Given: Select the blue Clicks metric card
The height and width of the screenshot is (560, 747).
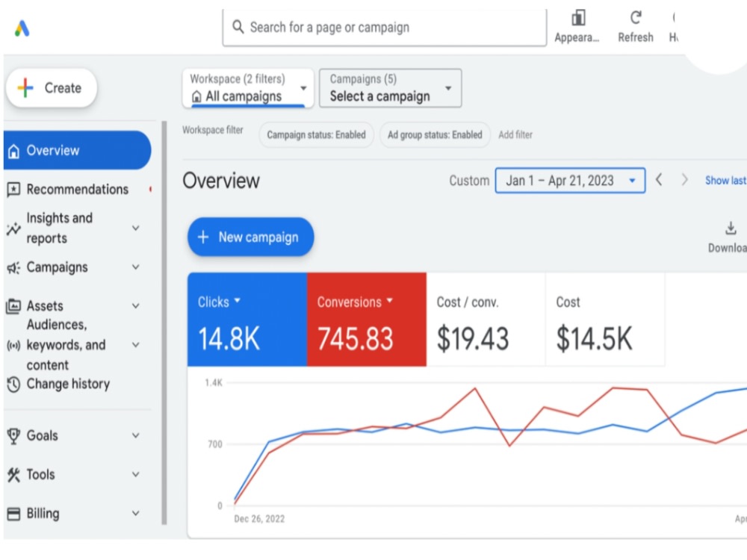Looking at the screenshot, I should pos(247,319).
